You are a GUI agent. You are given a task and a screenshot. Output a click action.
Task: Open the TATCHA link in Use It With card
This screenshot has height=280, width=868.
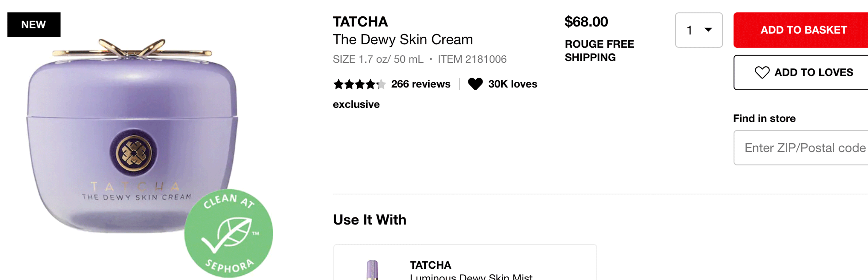tap(430, 265)
